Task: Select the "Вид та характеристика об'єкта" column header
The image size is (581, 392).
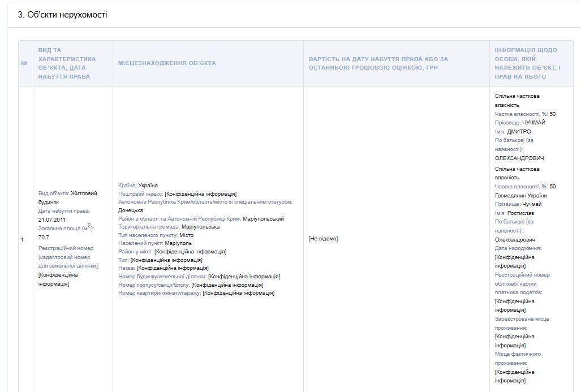Action: coord(67,63)
